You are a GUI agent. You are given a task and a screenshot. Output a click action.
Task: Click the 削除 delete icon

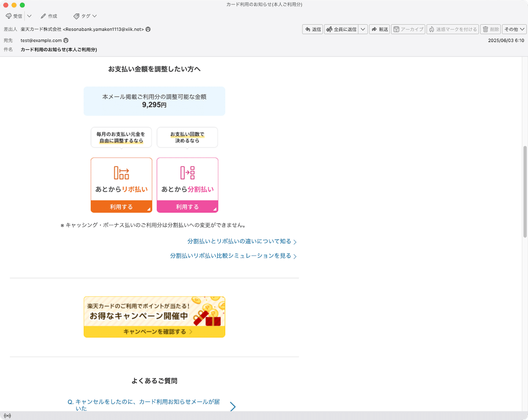(x=490, y=29)
